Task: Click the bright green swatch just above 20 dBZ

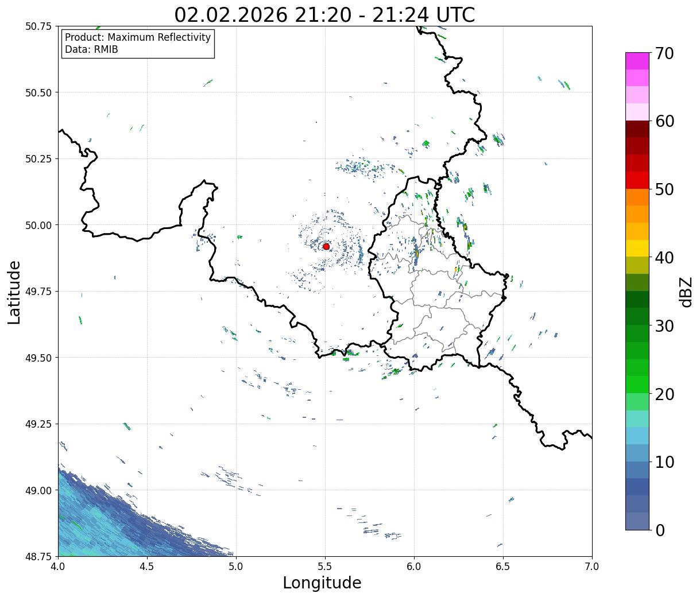Action: (x=637, y=385)
